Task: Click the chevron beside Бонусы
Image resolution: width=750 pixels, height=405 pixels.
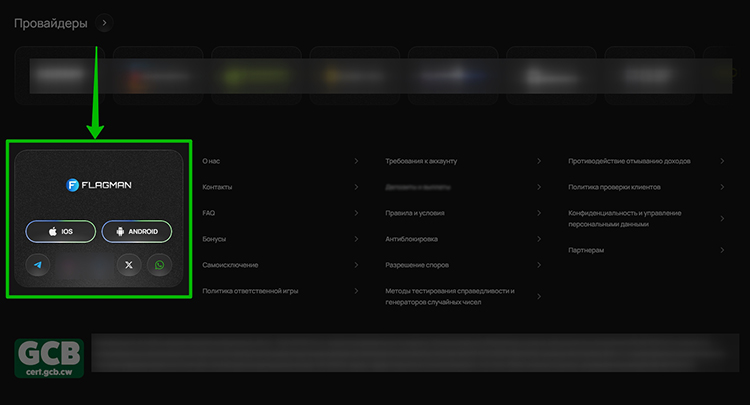Action: (357, 239)
